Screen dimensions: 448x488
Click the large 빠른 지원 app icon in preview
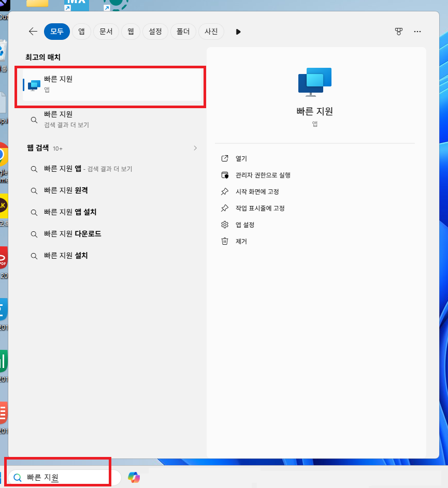(x=315, y=82)
